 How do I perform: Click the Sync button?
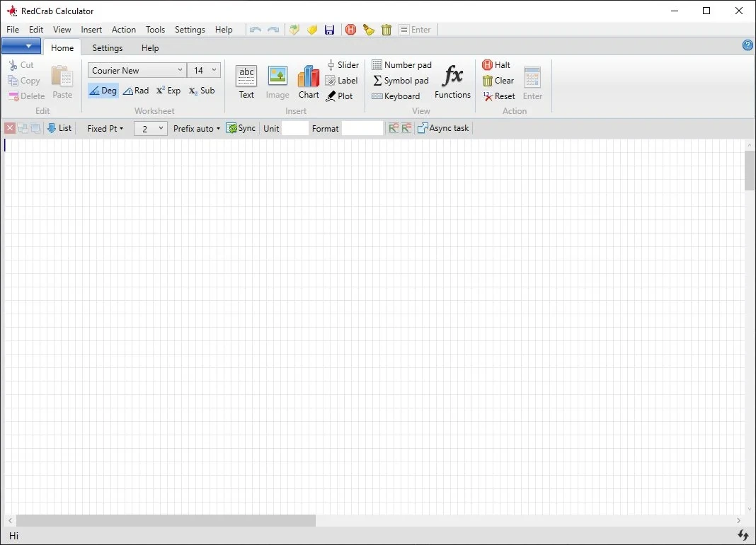[x=241, y=128]
